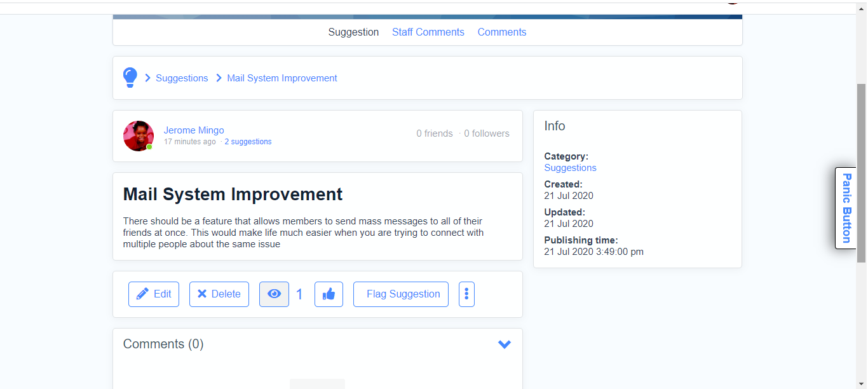Select the Suggestion tab
The height and width of the screenshot is (389, 868).
pyautogui.click(x=353, y=32)
